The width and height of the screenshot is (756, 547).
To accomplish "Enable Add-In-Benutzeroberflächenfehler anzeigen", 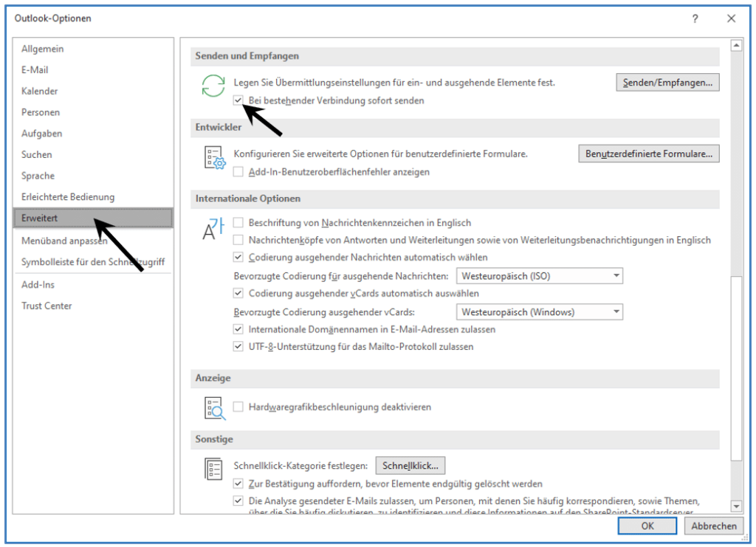I will tap(238, 171).
